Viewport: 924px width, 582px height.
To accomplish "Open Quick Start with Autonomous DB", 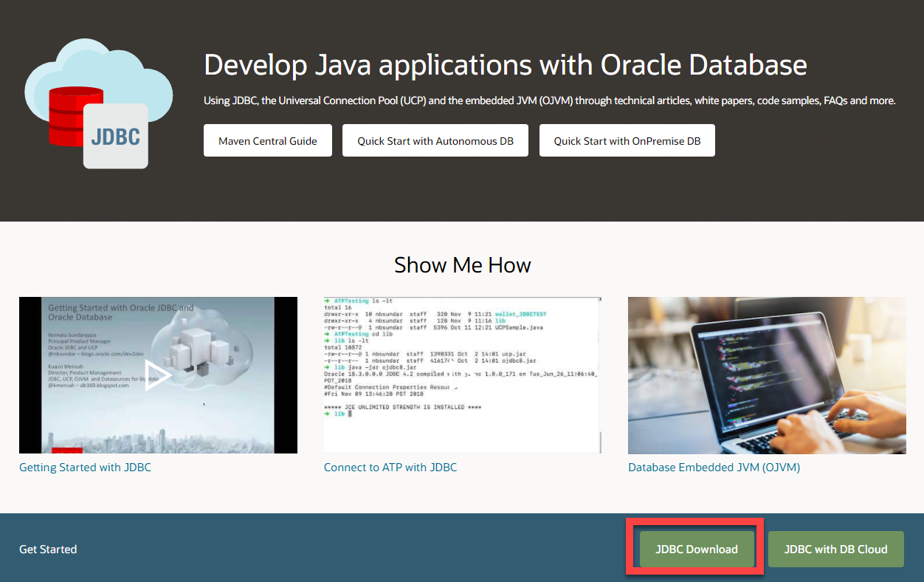I will pyautogui.click(x=435, y=140).
